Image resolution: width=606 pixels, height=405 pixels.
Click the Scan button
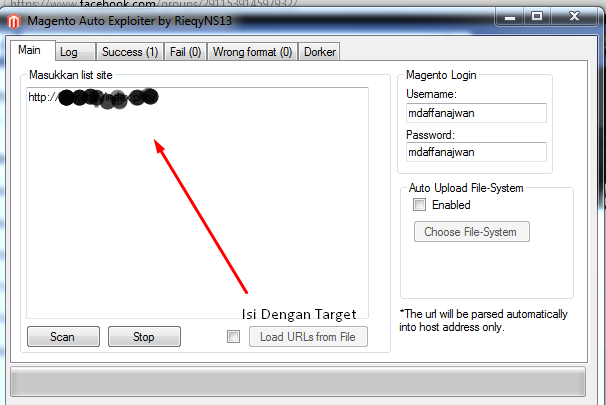pyautogui.click(x=63, y=337)
